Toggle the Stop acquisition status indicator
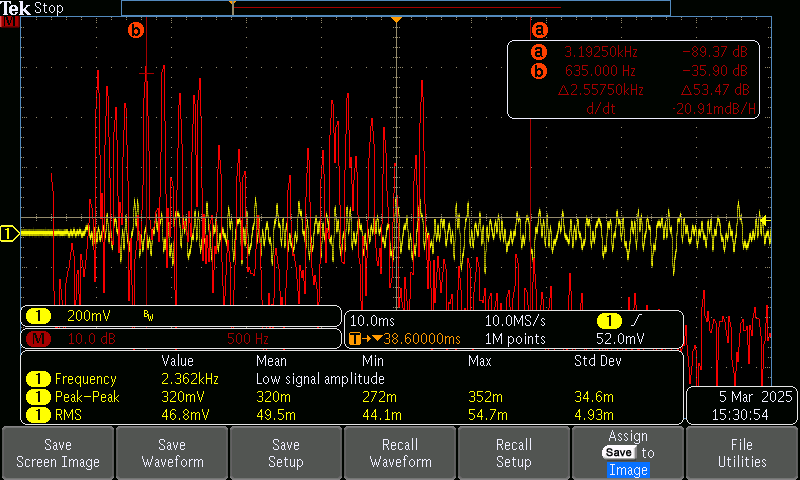The image size is (800, 480). tap(48, 8)
